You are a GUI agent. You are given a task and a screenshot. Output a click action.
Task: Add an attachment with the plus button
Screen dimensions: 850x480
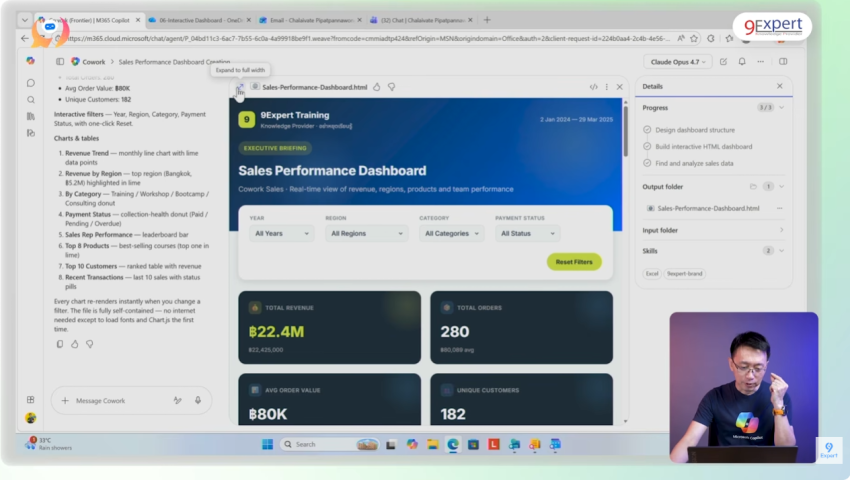(x=65, y=400)
